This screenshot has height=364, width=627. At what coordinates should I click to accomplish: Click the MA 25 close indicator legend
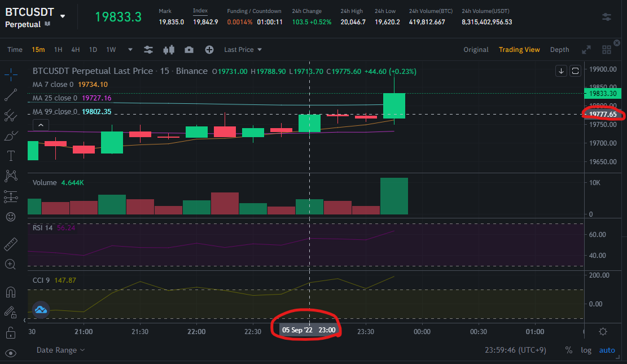[72, 98]
